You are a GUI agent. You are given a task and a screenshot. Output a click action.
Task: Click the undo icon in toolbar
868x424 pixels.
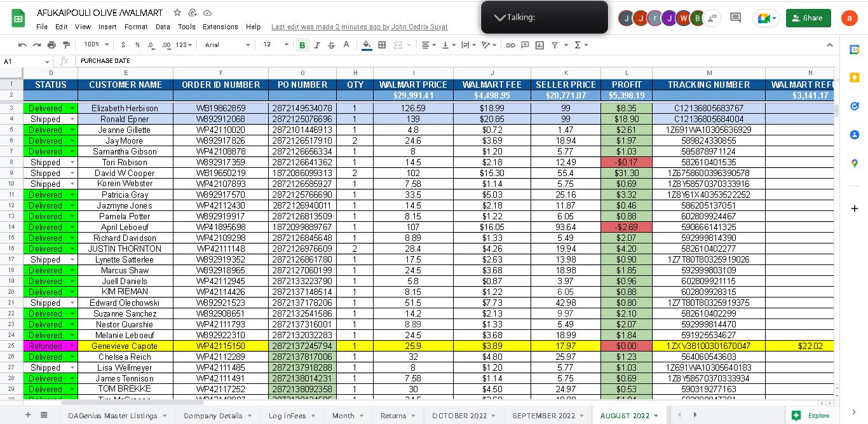pos(22,45)
